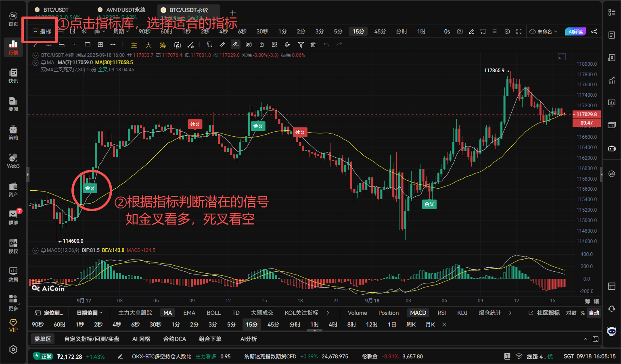Image resolution: width=621 pixels, height=364 pixels.
Task: Toggle visibility of the MA indicator legend
Action: coord(36,62)
